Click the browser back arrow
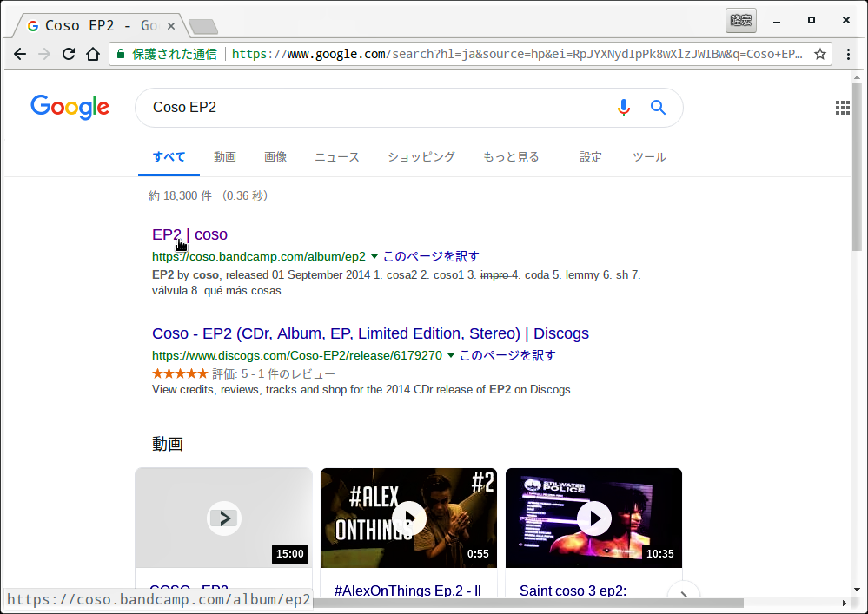868x614 pixels. [x=20, y=54]
